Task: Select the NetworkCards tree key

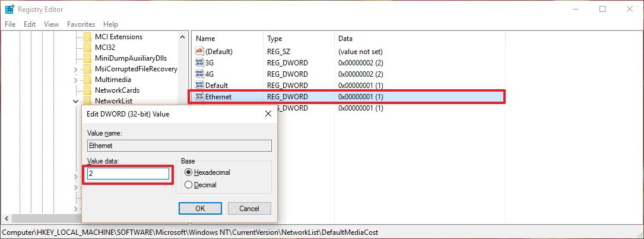Action: (x=117, y=90)
